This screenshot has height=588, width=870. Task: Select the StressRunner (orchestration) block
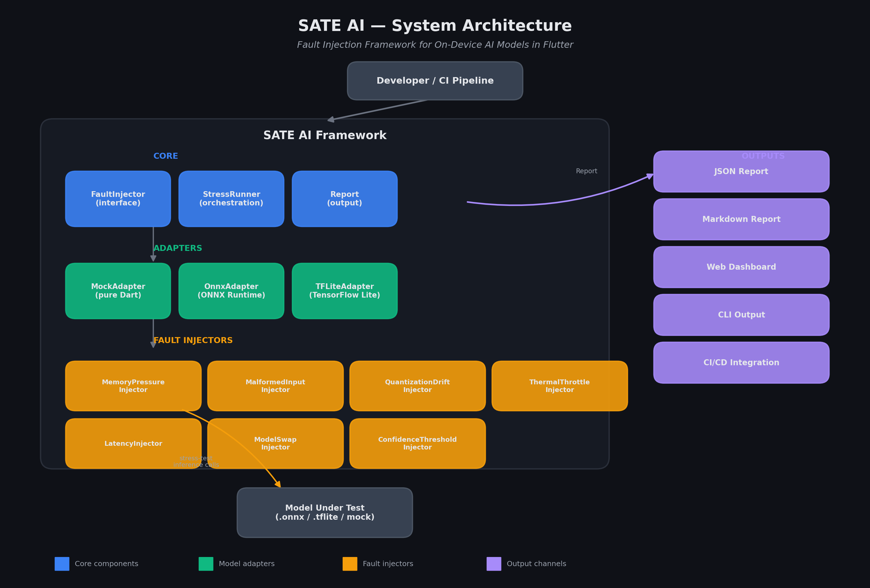pyautogui.click(x=231, y=199)
